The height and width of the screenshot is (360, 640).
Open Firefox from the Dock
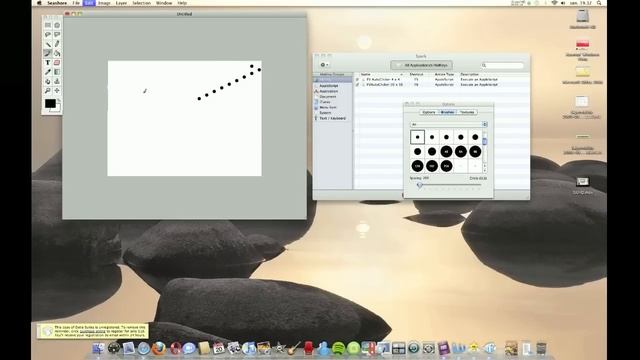(x=158, y=348)
